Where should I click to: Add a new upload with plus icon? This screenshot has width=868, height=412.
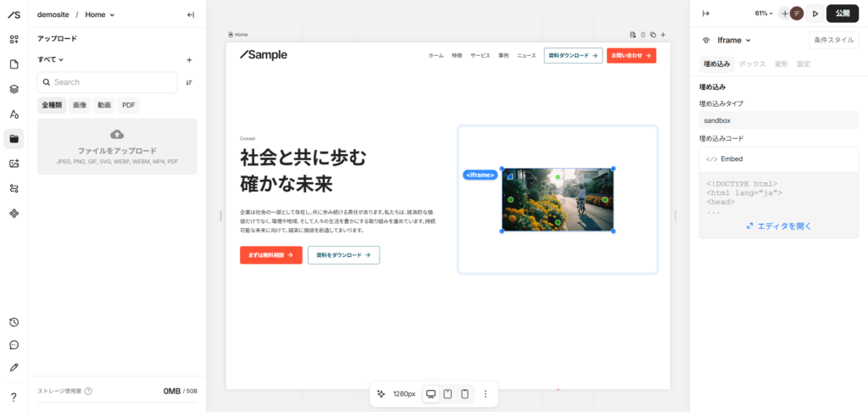tap(189, 60)
